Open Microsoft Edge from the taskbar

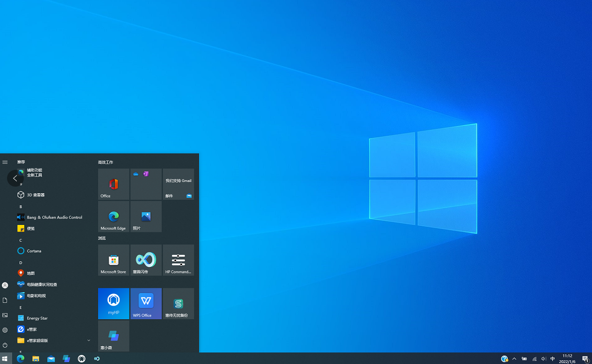pos(21,358)
